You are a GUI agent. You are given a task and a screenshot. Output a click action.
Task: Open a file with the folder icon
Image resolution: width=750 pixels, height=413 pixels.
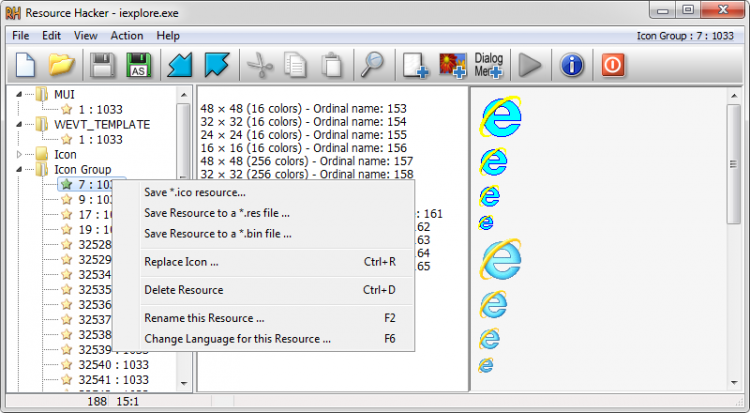click(61, 65)
